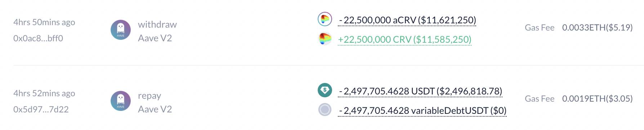
Task: Select the repay action label
Action: (x=149, y=96)
